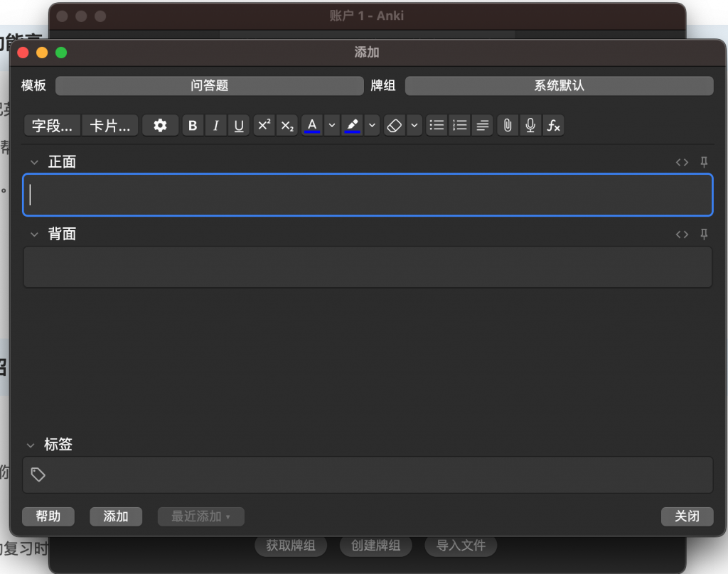Image resolution: width=728 pixels, height=574 pixels.
Task: Collapse the 正面 field with its chevron
Action: (33, 162)
